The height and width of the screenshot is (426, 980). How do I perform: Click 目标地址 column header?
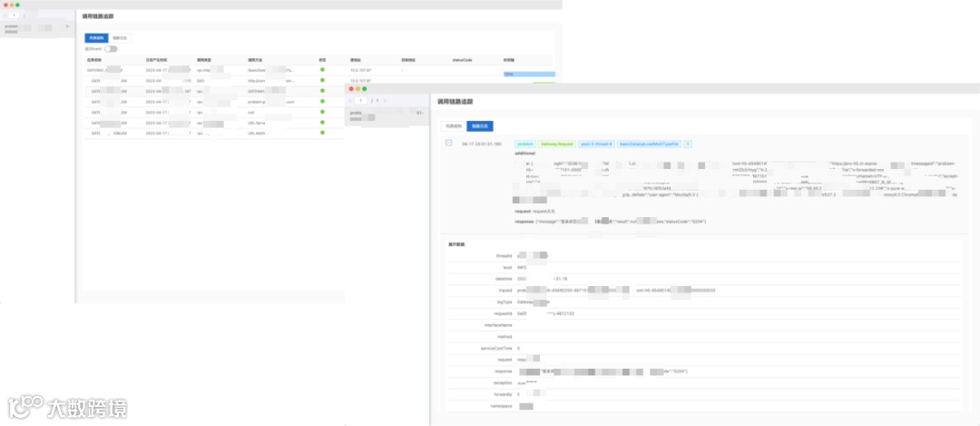tap(408, 60)
